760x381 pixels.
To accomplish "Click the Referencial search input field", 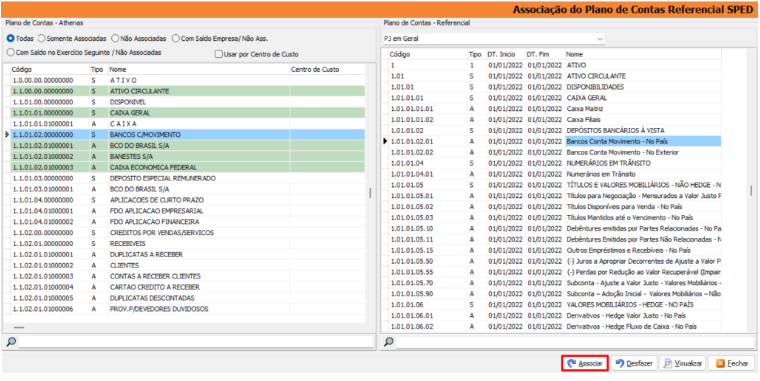I will pyautogui.click(x=576, y=342).
